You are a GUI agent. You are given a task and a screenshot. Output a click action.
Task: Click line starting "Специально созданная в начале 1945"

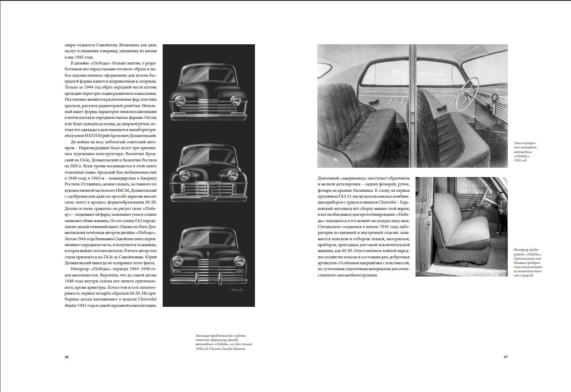pos(364,227)
